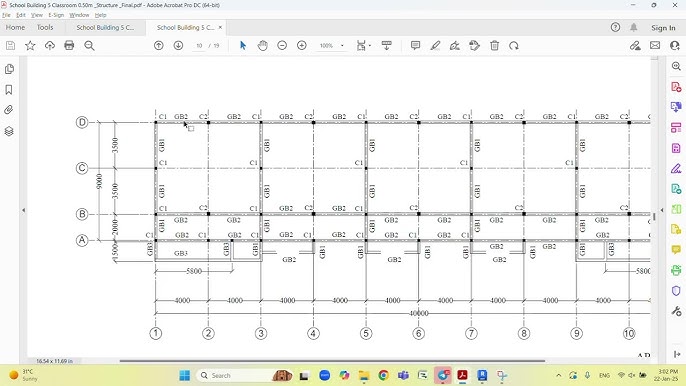Viewport: 686px width, 386px height.
Task: Expand right pane bottom arrow
Action: [677, 354]
